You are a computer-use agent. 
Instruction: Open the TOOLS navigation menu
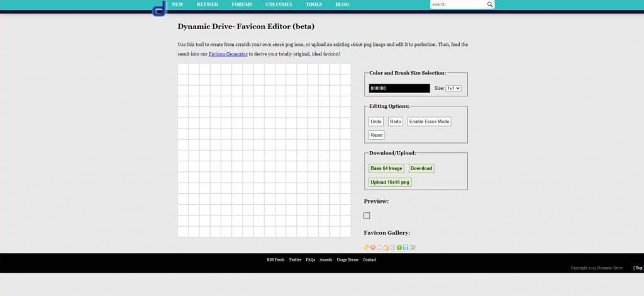pyautogui.click(x=314, y=4)
